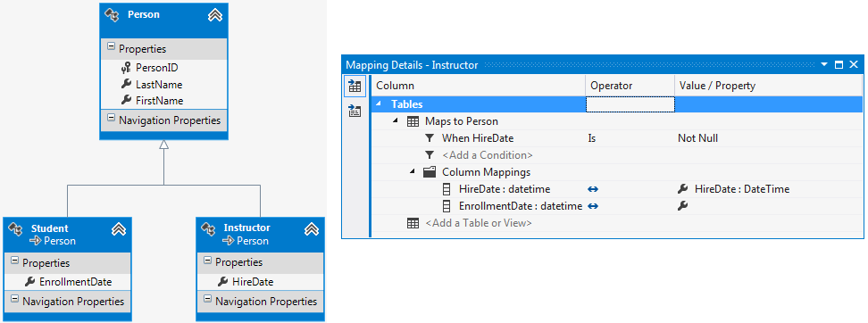This screenshot has height=323, width=868.
Task: Select Map Entity to Functions view icon
Action: pos(355,111)
